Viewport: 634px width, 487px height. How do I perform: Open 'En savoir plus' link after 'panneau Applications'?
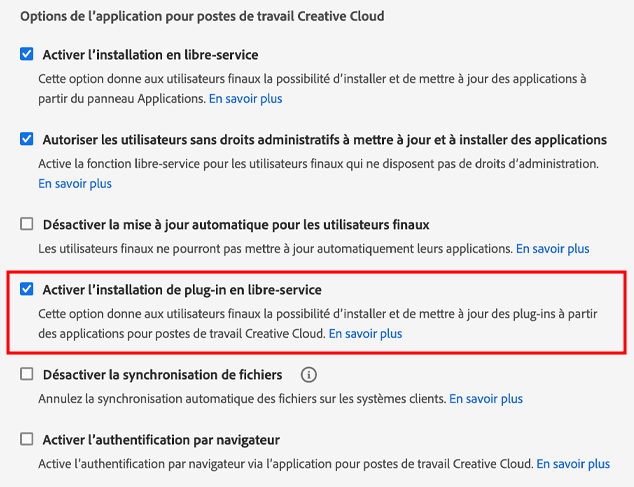tap(245, 99)
